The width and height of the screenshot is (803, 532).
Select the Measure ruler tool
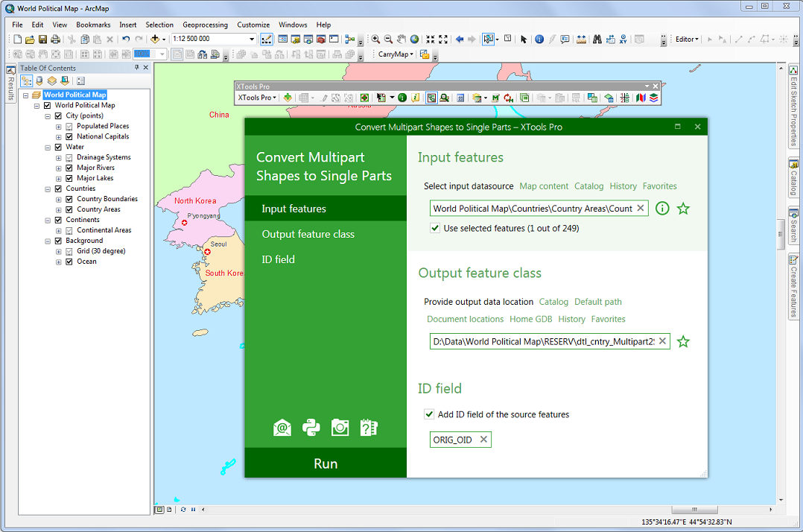point(581,39)
